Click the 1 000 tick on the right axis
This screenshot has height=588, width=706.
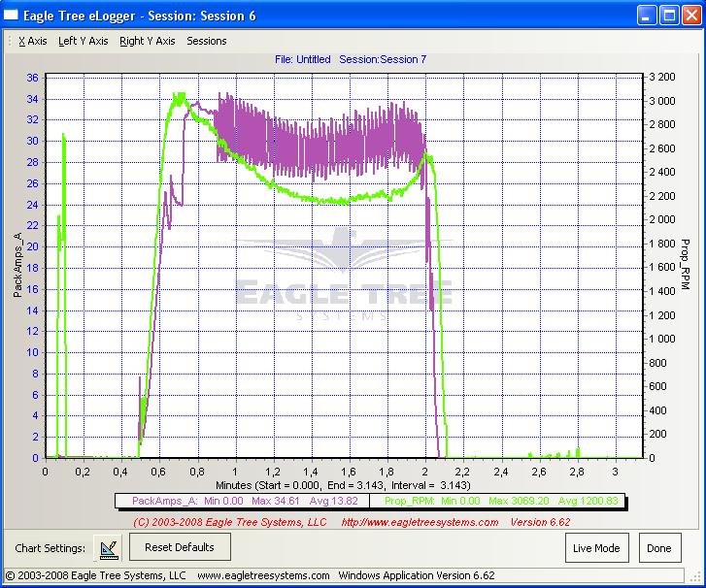(661, 339)
